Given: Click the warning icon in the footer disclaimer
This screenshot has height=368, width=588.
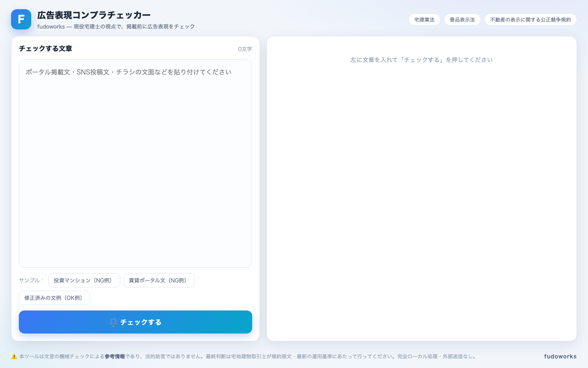Looking at the screenshot, I should (x=14, y=356).
